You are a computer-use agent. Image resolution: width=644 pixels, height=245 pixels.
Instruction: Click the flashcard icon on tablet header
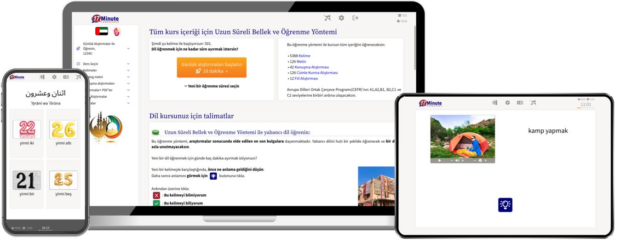coord(520,103)
